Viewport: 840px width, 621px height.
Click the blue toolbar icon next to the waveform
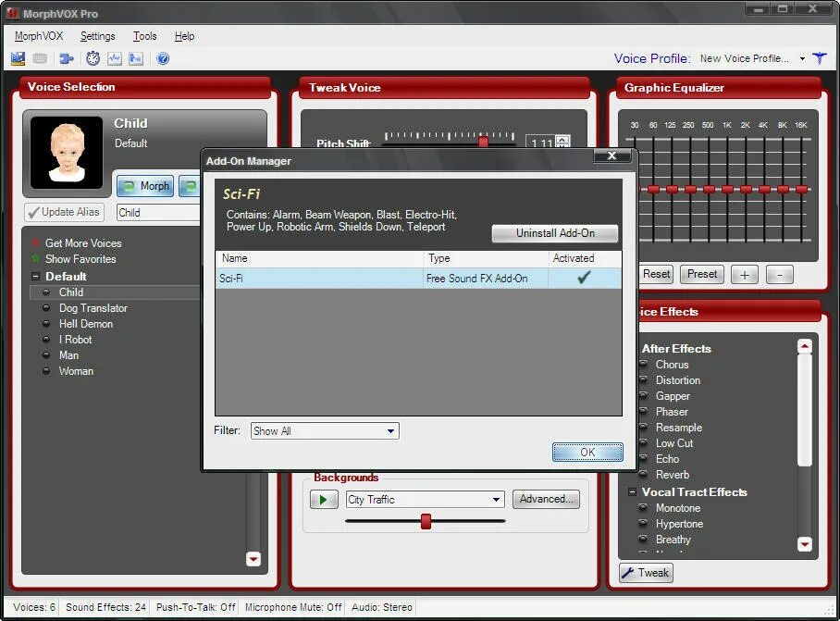pos(136,58)
